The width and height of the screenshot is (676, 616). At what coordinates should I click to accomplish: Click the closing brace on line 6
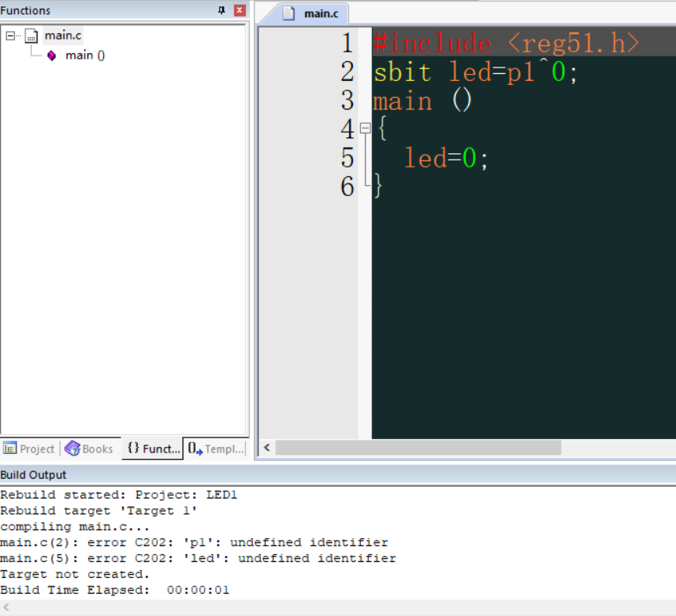378,186
